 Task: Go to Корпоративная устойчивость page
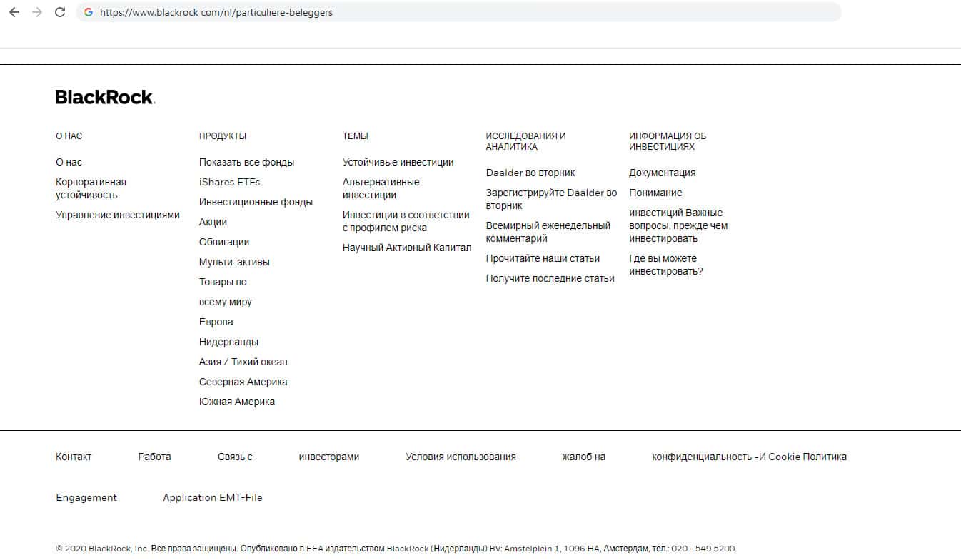91,188
